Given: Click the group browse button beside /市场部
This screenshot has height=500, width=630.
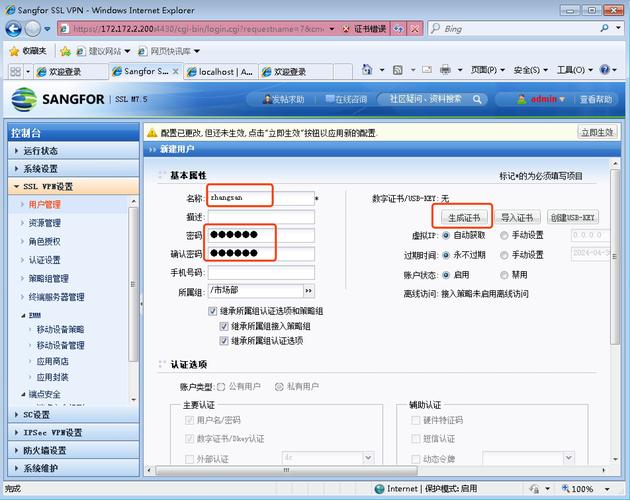Looking at the screenshot, I should click(309, 290).
